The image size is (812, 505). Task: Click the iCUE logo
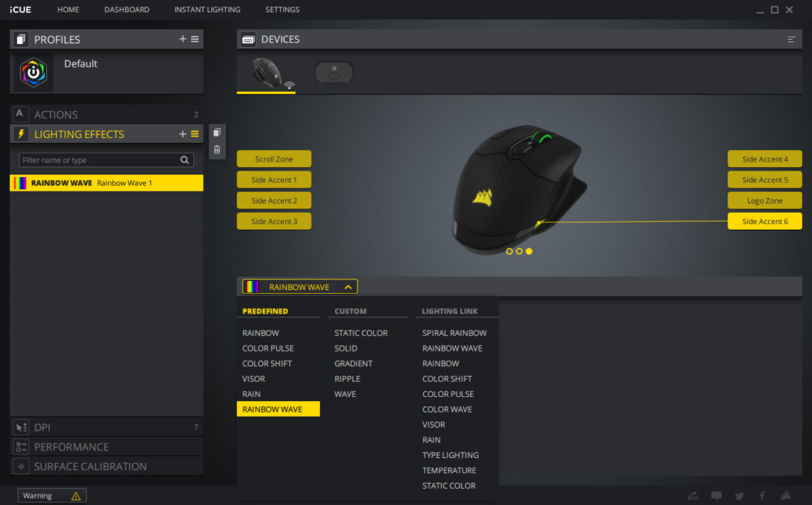click(x=20, y=10)
